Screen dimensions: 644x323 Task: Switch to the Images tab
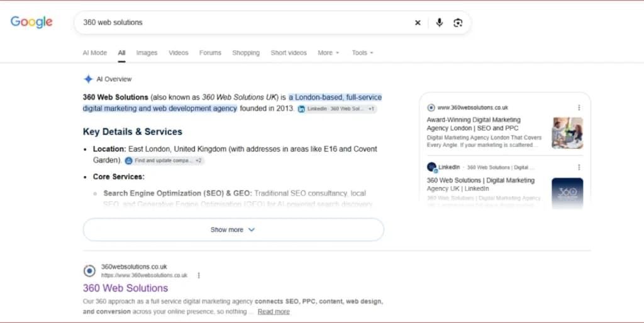(x=147, y=53)
